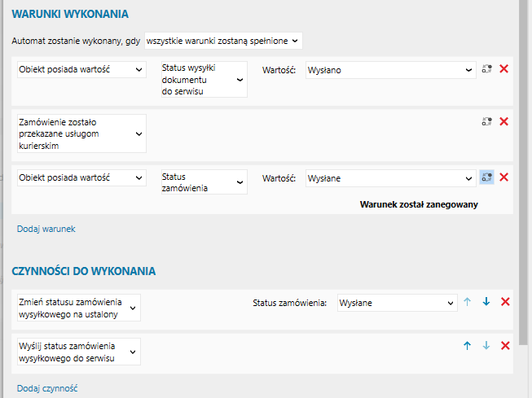The height and width of the screenshot is (398, 532).
Task: Toggle negation on the 'Wysłano' condition
Action: pyautogui.click(x=486, y=69)
